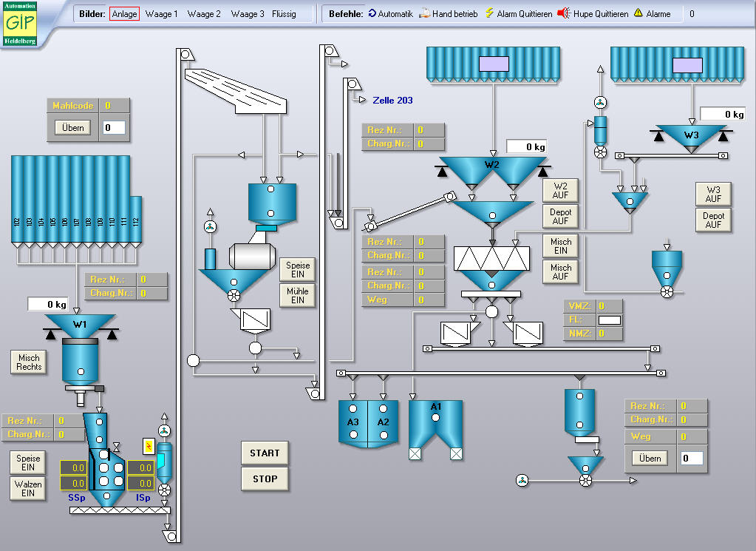Click the FL white indicator field
The height and width of the screenshot is (551, 756).
pyautogui.click(x=610, y=320)
